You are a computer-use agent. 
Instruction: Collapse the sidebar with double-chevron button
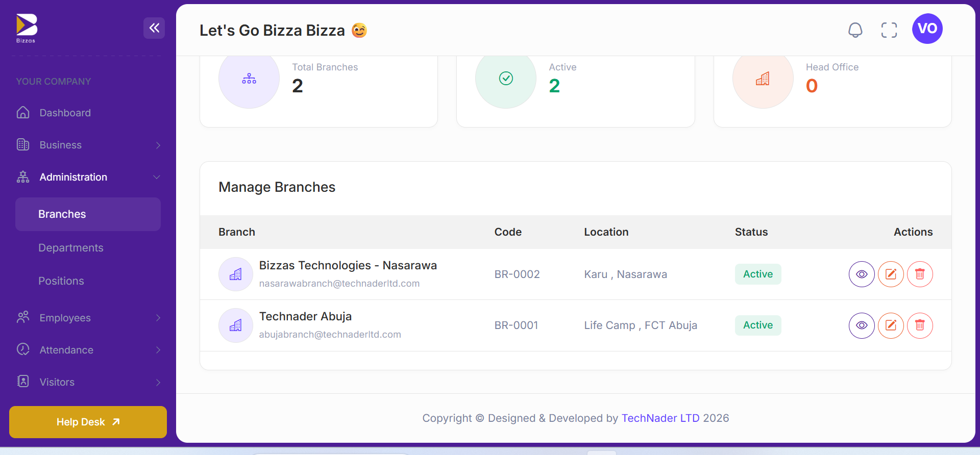tap(154, 28)
